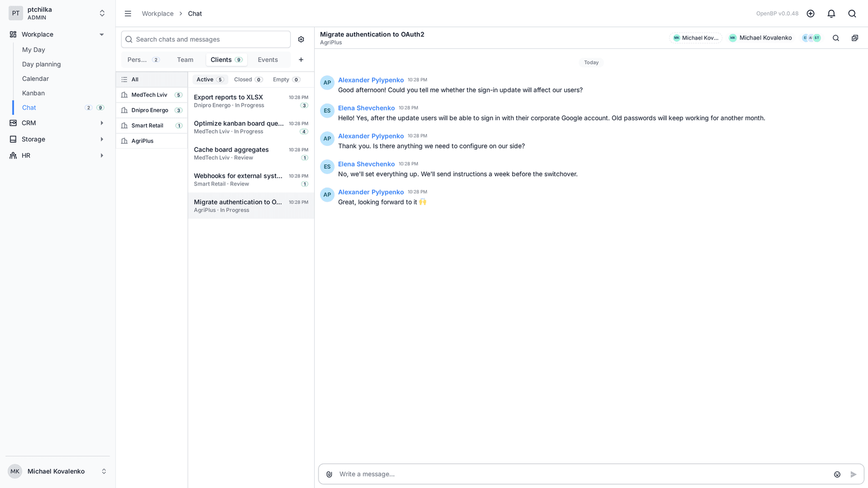
Task: Open Chat in sidebar
Action: pos(29,108)
